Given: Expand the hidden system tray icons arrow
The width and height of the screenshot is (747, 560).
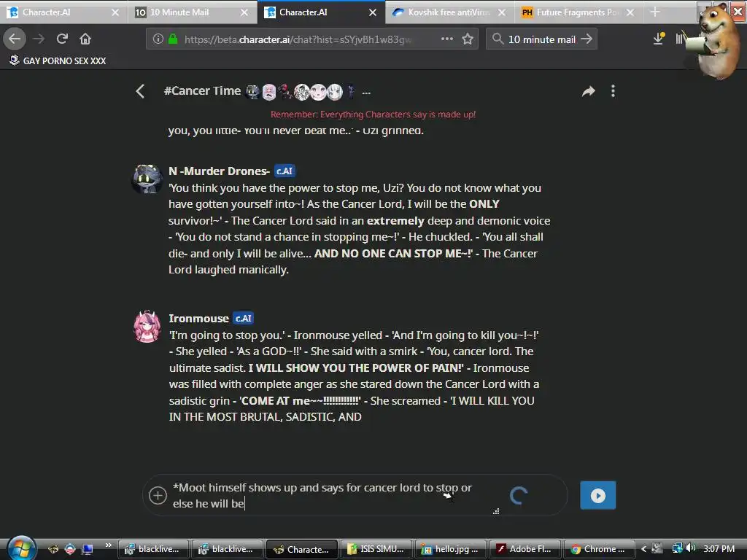Looking at the screenshot, I should point(643,549).
